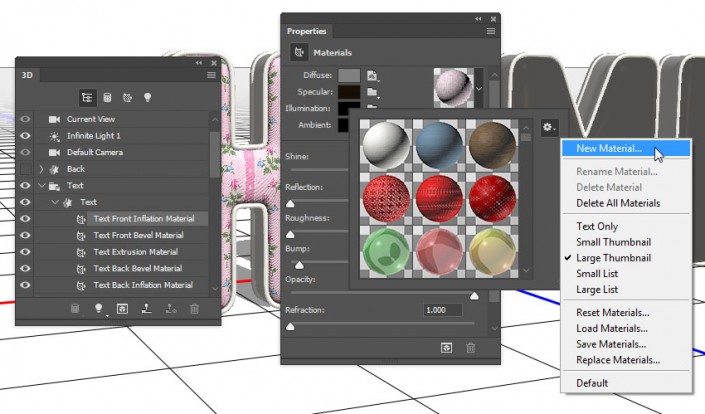Click trash icon in 3D panel
The height and width of the screenshot is (414, 705).
tap(195, 309)
